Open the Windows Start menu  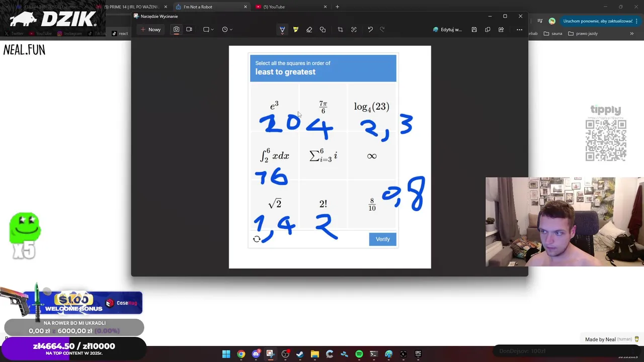click(x=226, y=354)
